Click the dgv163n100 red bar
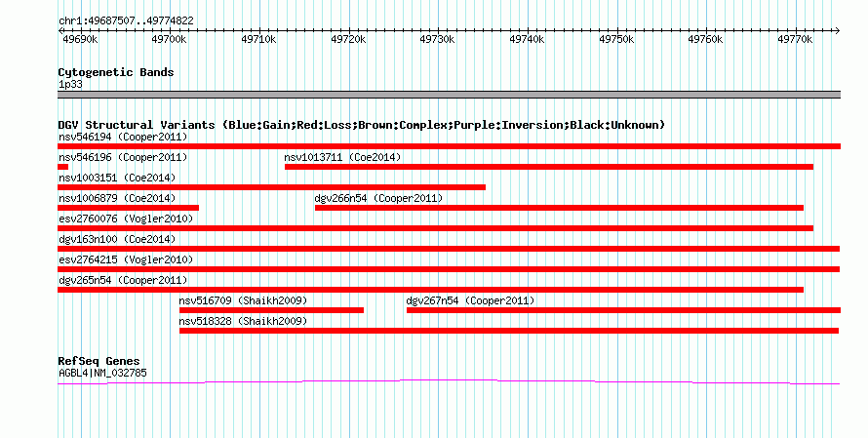 point(449,249)
